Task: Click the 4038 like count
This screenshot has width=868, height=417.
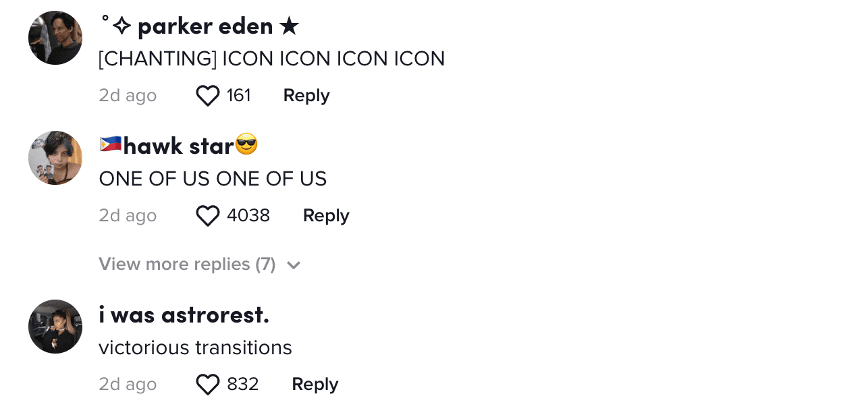Action: pos(248,216)
